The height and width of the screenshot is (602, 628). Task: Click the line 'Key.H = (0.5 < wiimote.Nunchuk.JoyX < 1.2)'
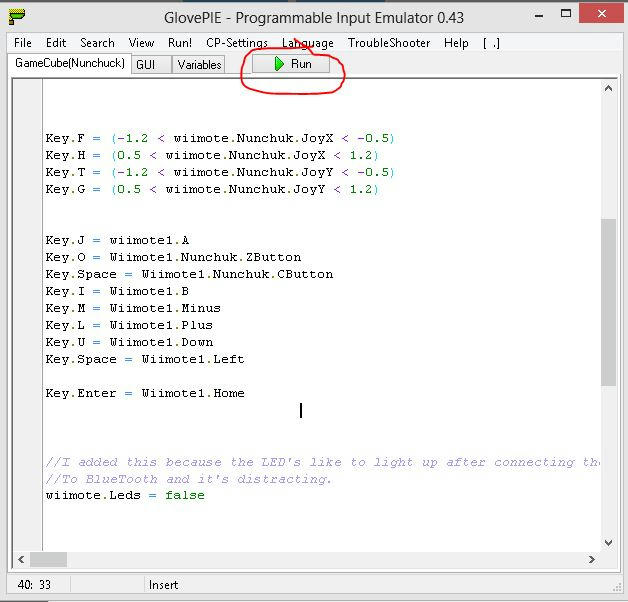[212, 155]
